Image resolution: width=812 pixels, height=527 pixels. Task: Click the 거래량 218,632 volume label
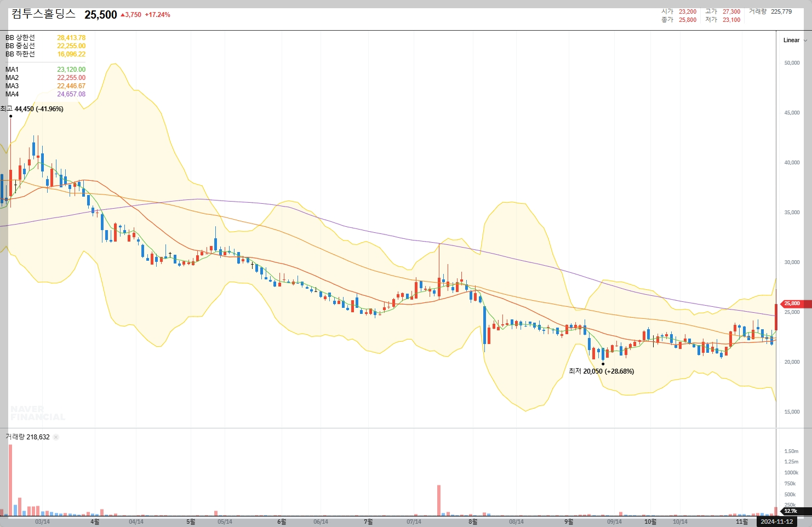[x=27, y=437]
